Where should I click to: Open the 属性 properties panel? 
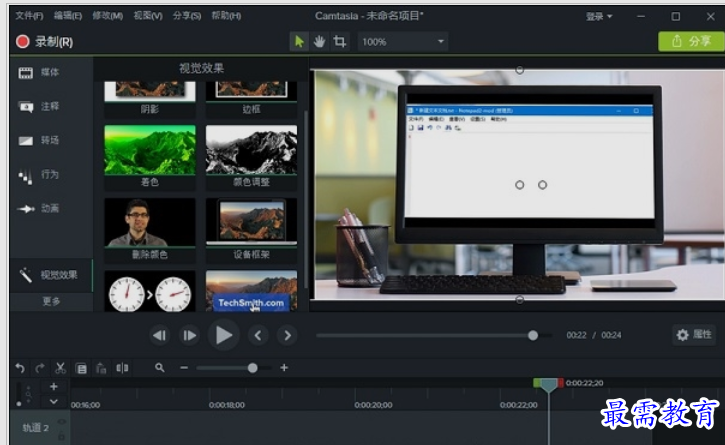pos(694,334)
